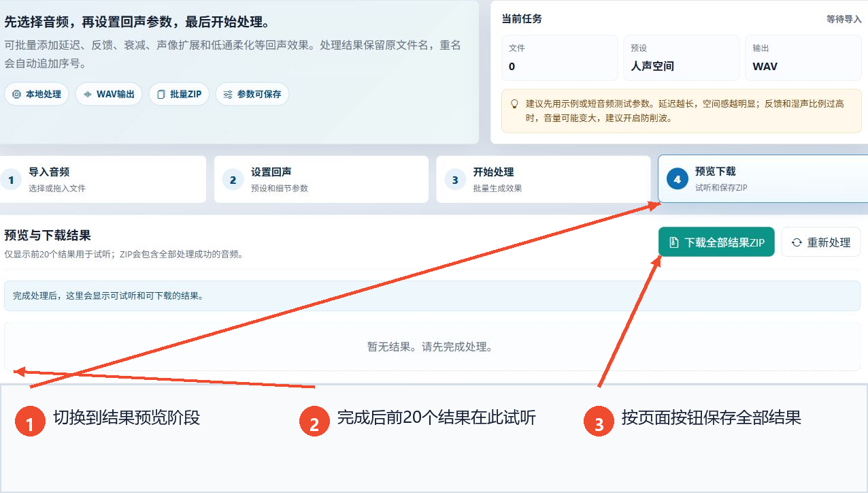Viewport: 868px width, 493px height.
Task: Click the WAV输出 waveform icon
Action: pyautogui.click(x=88, y=94)
